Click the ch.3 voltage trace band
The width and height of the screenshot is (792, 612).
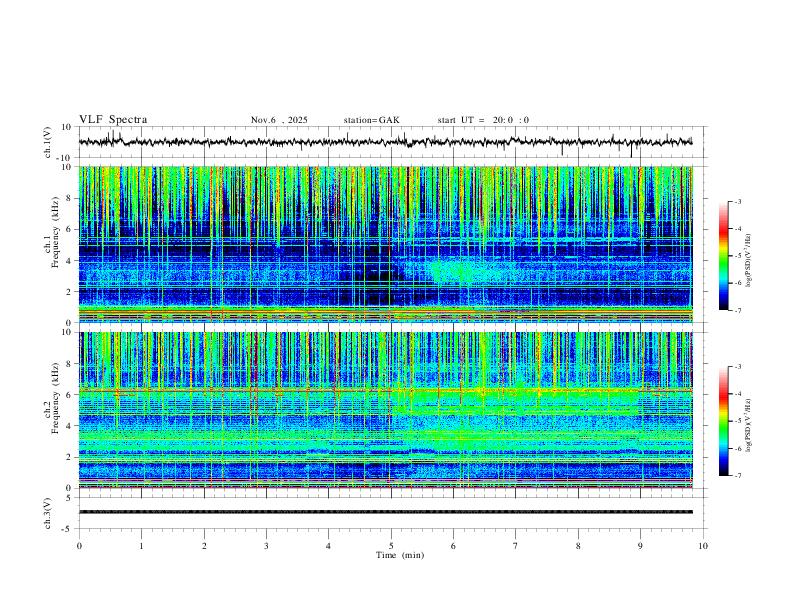(385, 512)
